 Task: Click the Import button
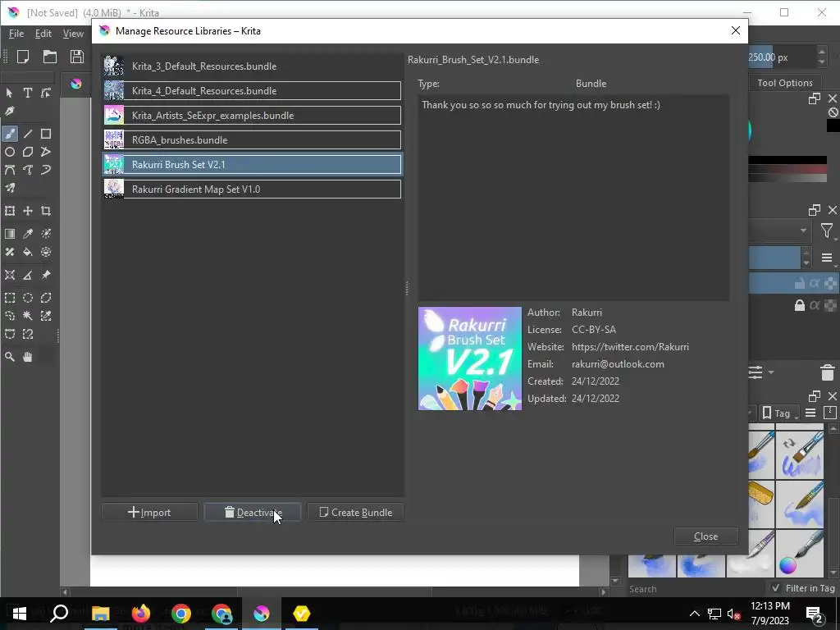coord(149,512)
